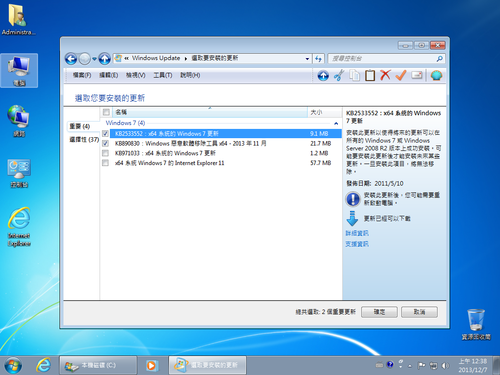Click the 確定 button
The height and width of the screenshot is (375, 500).
click(379, 312)
